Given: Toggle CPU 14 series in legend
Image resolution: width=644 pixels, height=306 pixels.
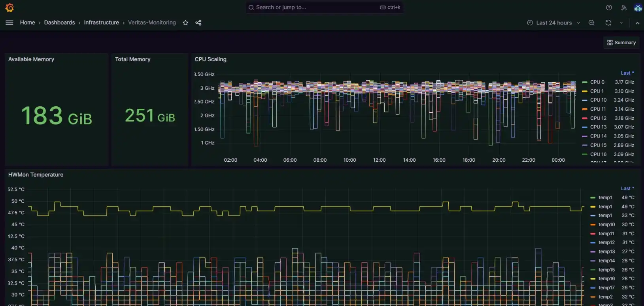Looking at the screenshot, I should pyautogui.click(x=598, y=136).
